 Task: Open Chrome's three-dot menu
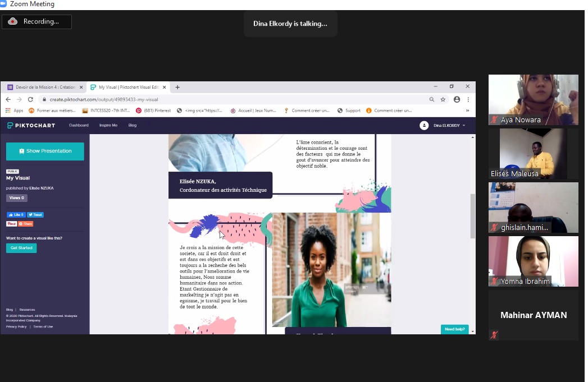[x=468, y=99]
